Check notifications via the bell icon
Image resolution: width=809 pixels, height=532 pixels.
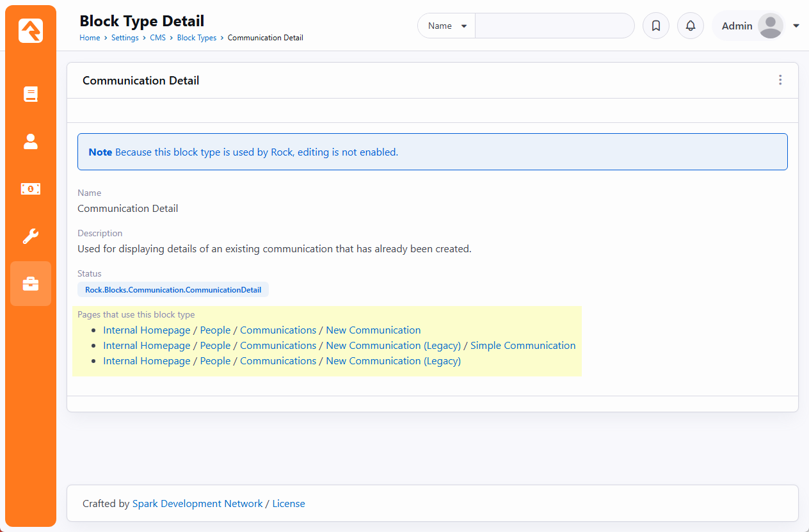pyautogui.click(x=690, y=26)
